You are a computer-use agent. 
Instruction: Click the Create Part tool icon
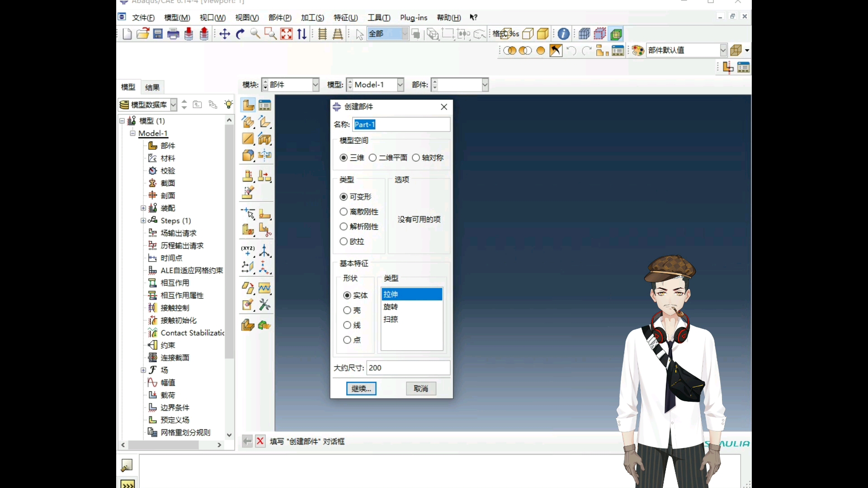pos(248,105)
